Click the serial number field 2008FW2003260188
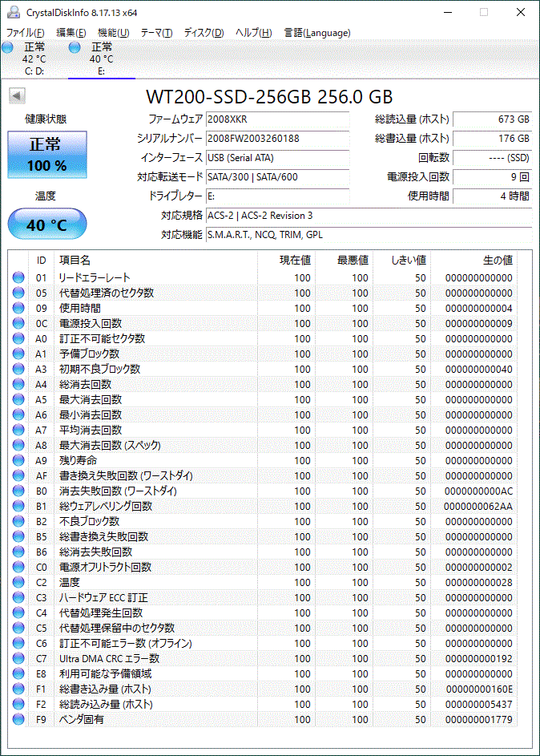540x756 pixels. pos(277,139)
